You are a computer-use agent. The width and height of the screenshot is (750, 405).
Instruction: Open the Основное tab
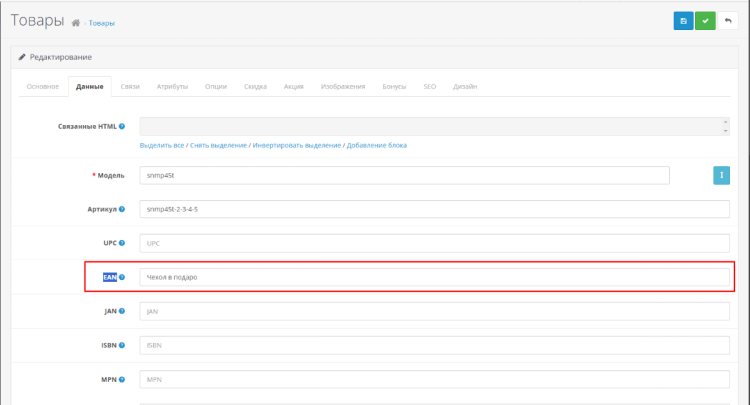[x=43, y=87]
